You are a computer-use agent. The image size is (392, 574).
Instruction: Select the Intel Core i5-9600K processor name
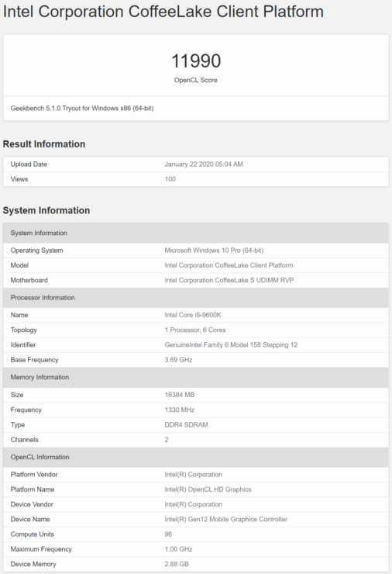(x=193, y=315)
